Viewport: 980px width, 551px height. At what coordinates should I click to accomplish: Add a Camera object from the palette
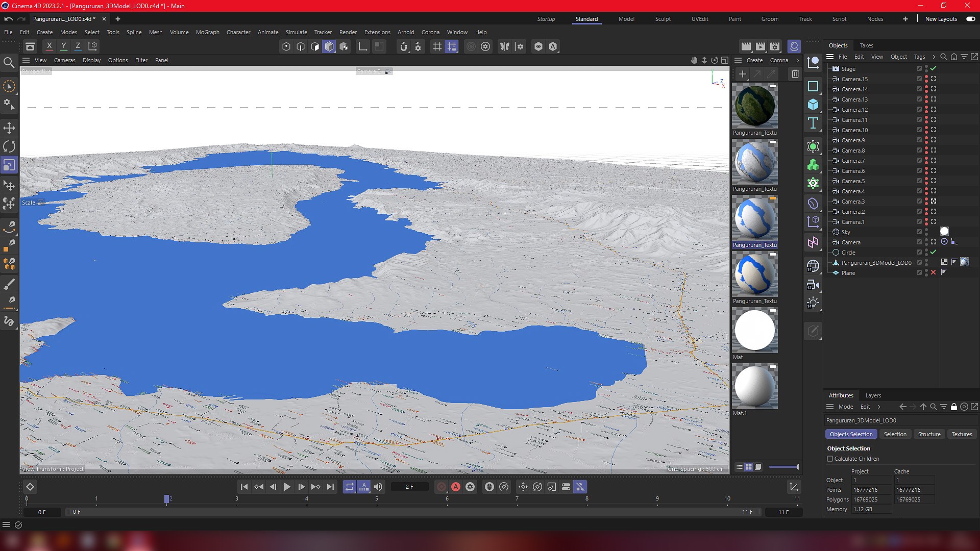813,285
